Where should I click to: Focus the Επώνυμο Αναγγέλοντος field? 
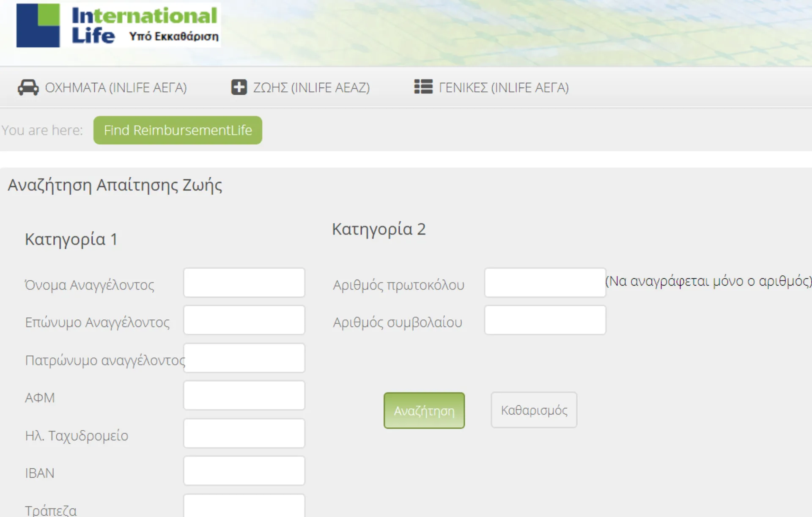[x=244, y=320]
